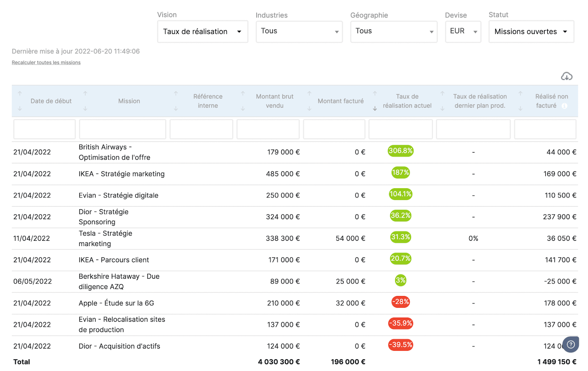
Task: Click total Montant brut 4 030 300 €
Action: (279, 362)
